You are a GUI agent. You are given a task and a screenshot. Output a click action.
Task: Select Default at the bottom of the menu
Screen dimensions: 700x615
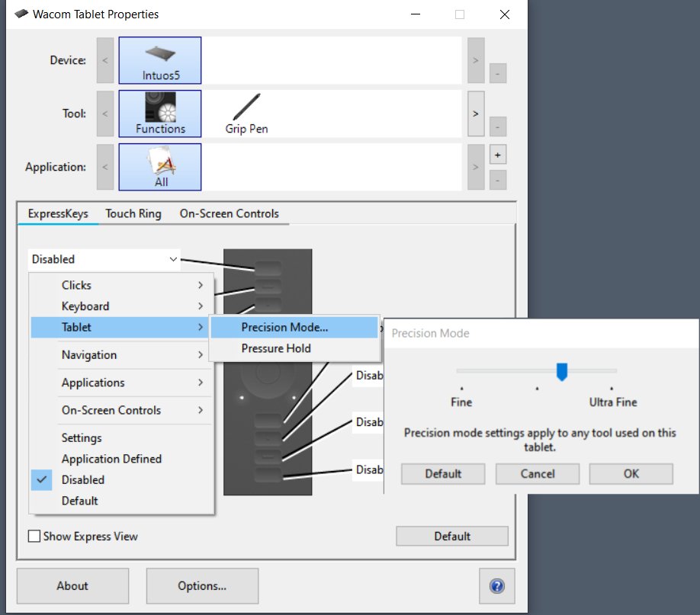click(x=120, y=501)
